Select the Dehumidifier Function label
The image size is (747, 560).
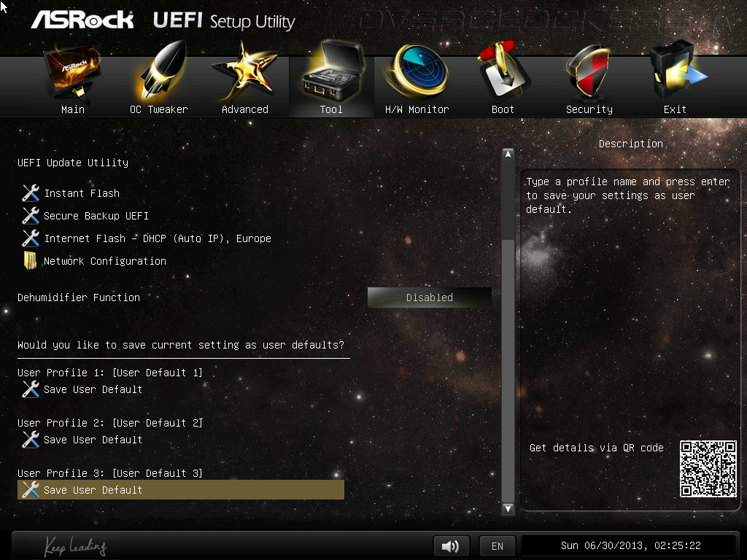coord(79,297)
